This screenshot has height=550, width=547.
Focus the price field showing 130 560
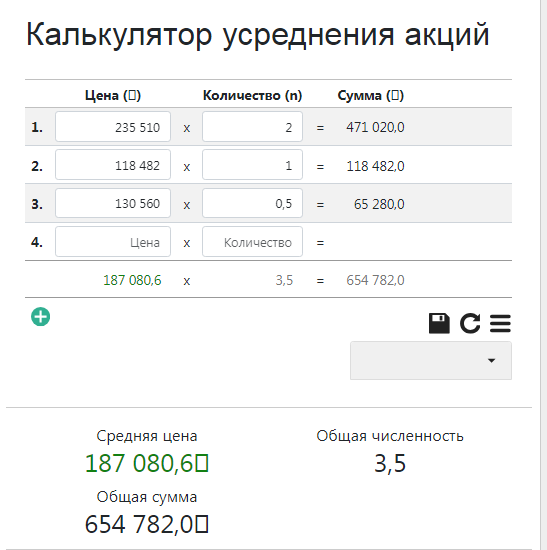[113, 203]
